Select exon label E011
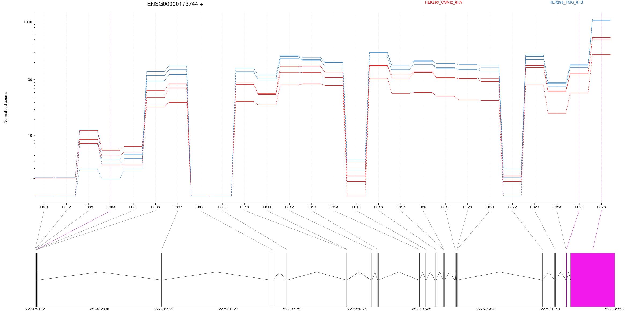This screenshot has width=644, height=322. [267, 207]
